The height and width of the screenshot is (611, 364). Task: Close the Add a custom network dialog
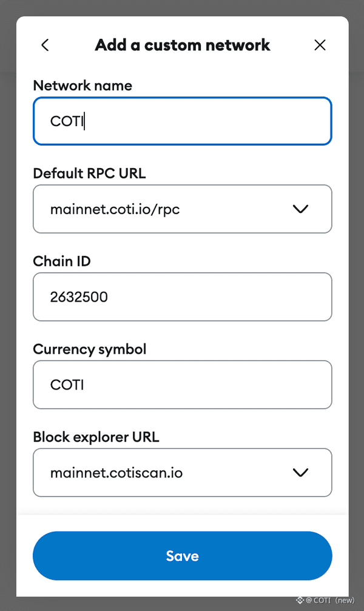click(x=320, y=45)
